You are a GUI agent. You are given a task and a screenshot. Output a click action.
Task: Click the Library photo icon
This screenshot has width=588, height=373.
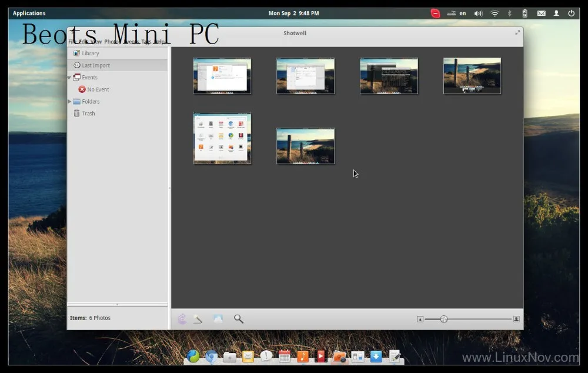(x=76, y=54)
